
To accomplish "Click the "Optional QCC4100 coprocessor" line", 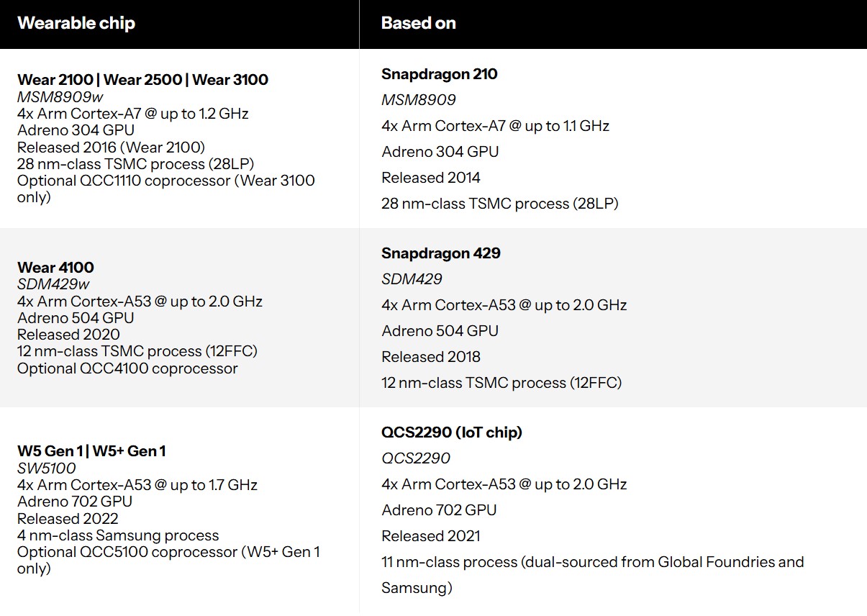I will point(127,368).
